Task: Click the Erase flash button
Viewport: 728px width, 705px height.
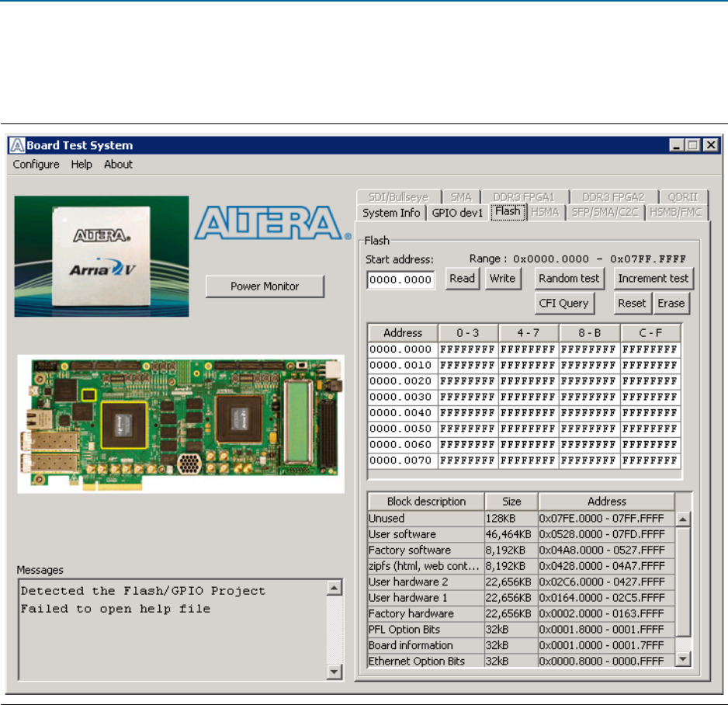Action: [x=671, y=304]
